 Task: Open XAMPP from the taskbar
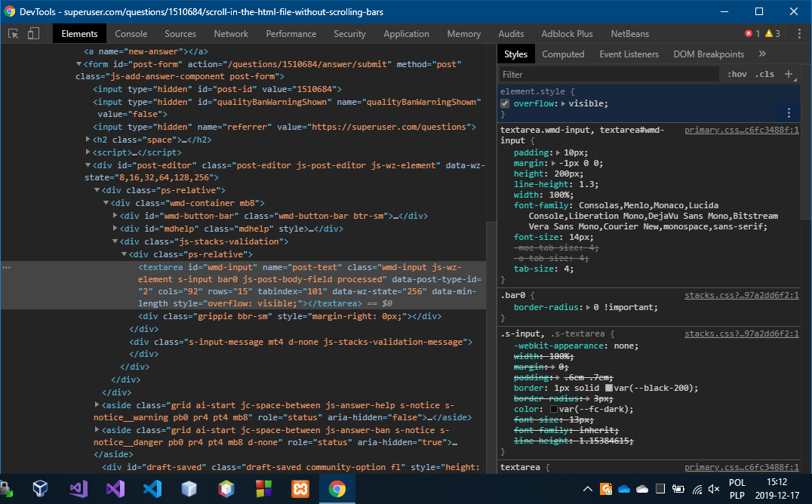(x=300, y=488)
